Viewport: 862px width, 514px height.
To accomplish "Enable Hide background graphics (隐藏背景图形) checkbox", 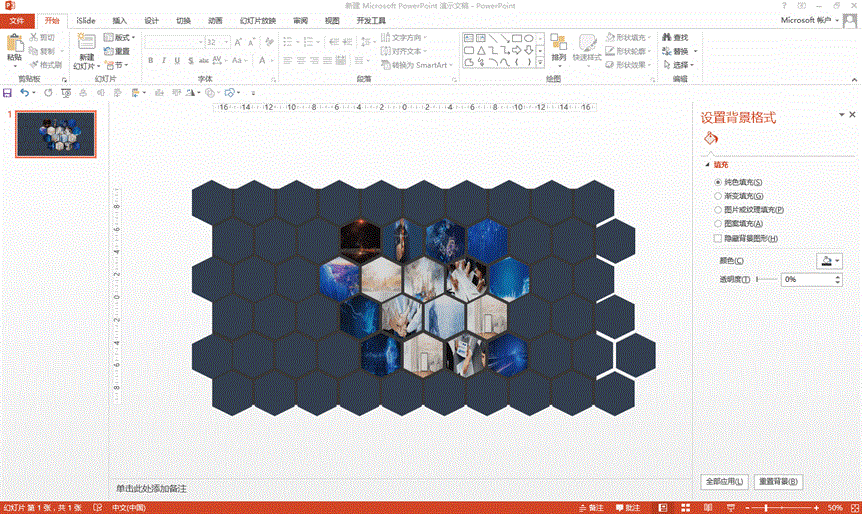I will (718, 239).
